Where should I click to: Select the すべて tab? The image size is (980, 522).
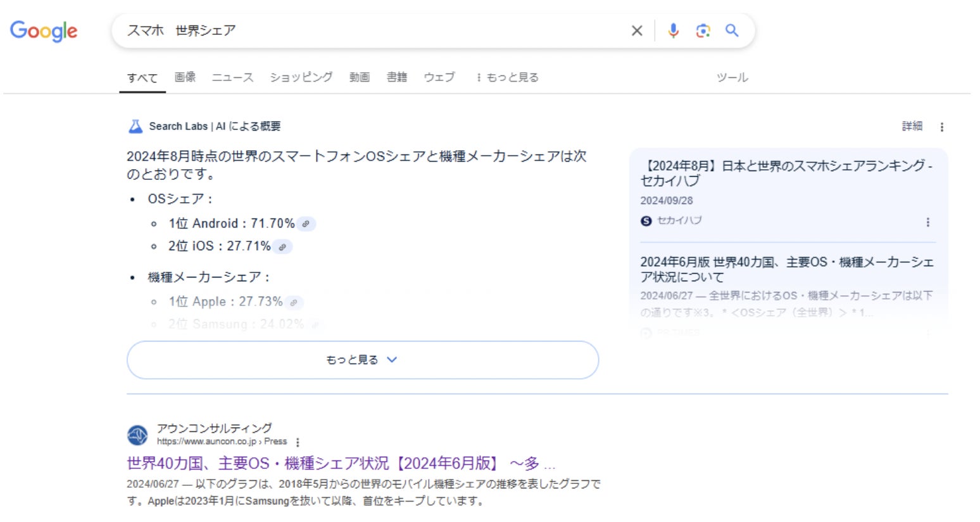coord(142,78)
